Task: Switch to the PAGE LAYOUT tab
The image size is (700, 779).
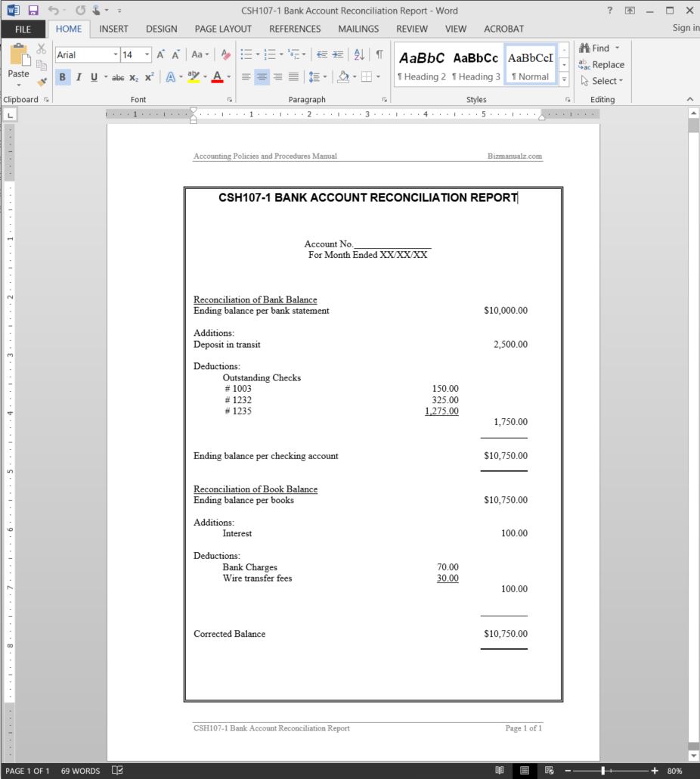Action: (223, 29)
